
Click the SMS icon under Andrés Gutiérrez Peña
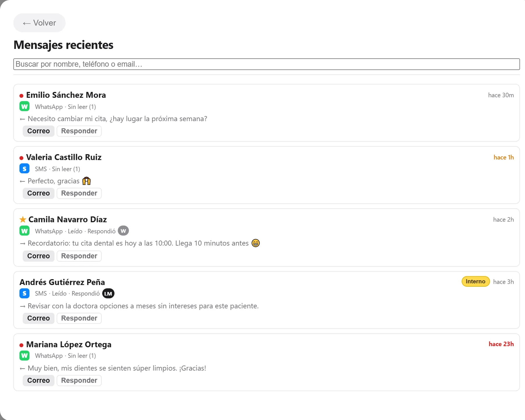(x=24, y=293)
